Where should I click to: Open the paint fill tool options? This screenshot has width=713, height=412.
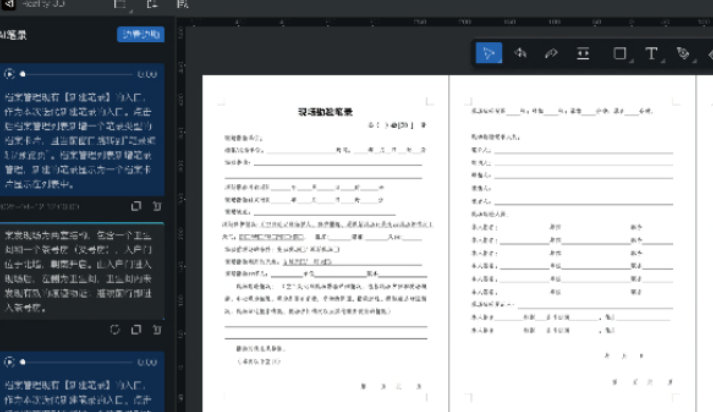684,53
